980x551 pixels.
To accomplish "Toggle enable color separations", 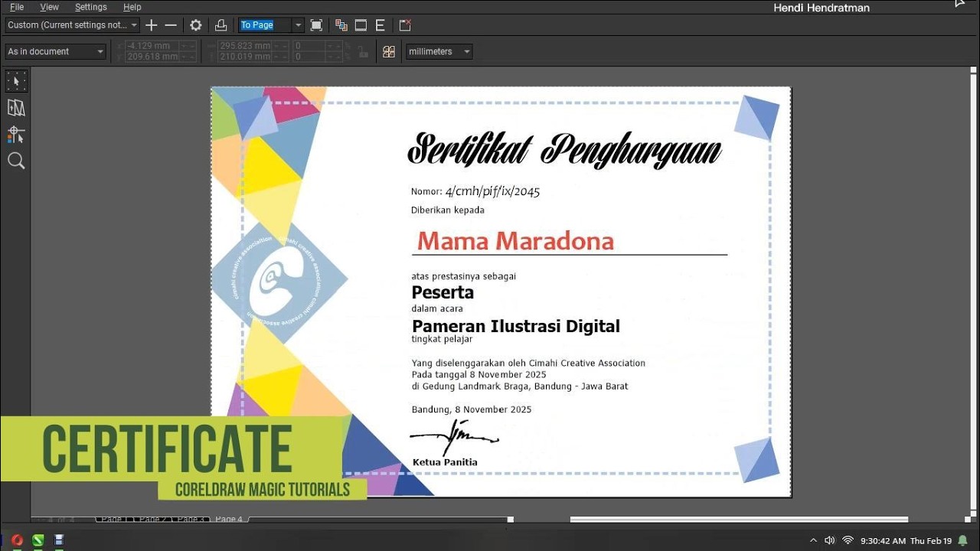I will (341, 25).
